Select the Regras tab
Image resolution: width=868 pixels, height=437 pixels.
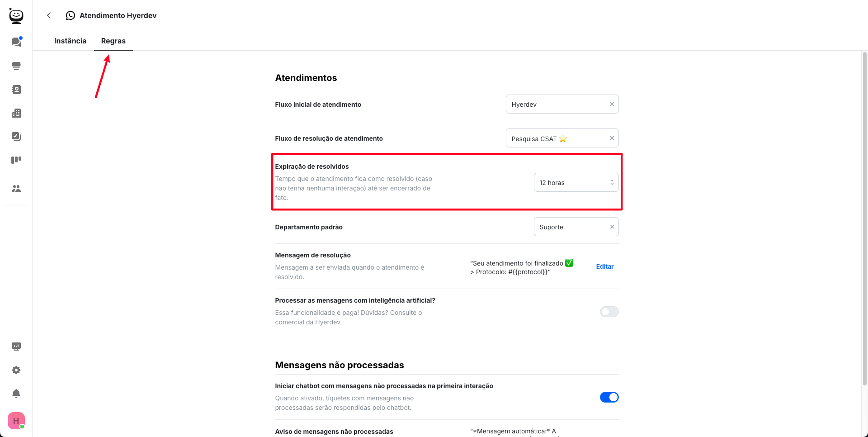pos(113,41)
